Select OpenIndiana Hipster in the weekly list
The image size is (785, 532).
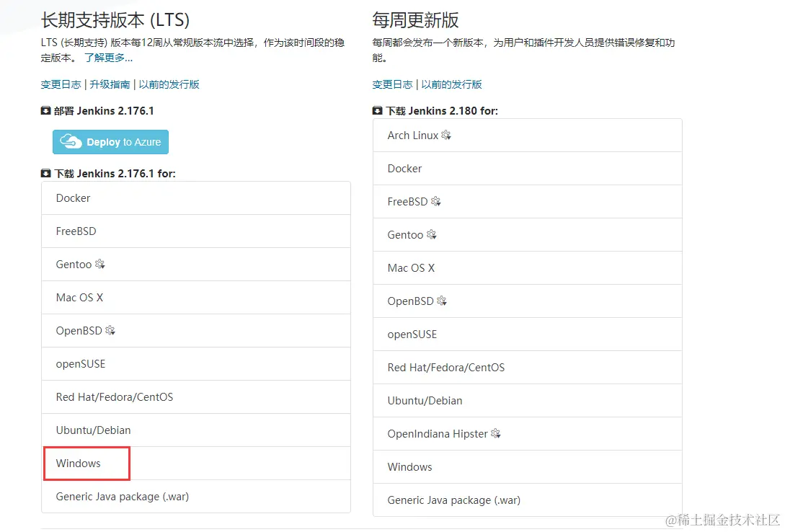(527, 433)
